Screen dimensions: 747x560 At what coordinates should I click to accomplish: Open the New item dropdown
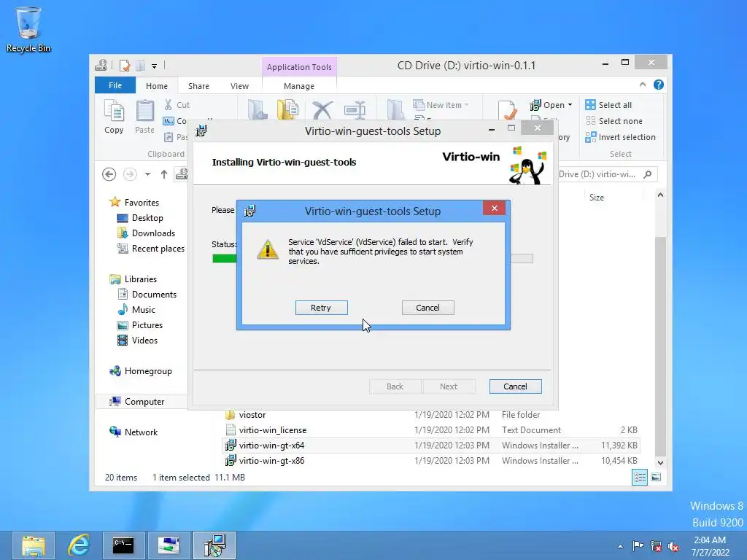click(441, 105)
